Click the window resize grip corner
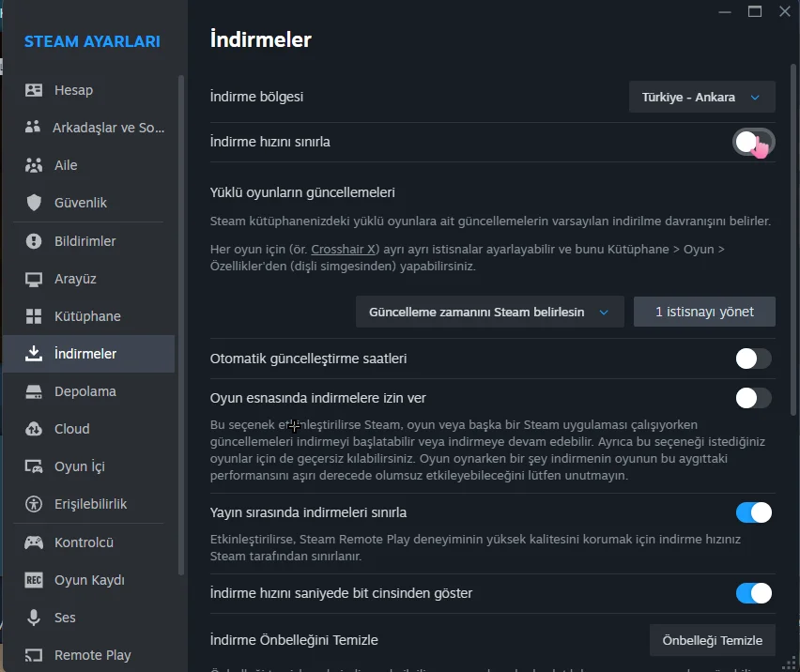 (x=790, y=663)
